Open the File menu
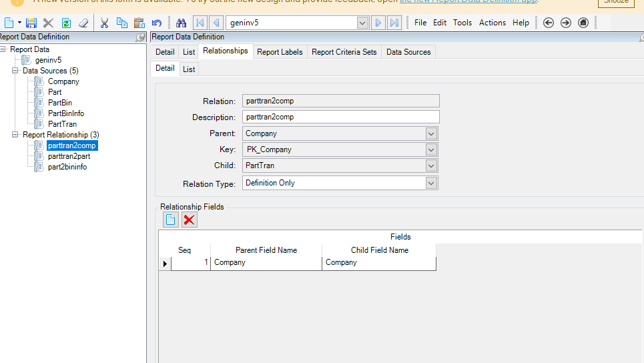The image size is (644, 363). pyautogui.click(x=420, y=23)
